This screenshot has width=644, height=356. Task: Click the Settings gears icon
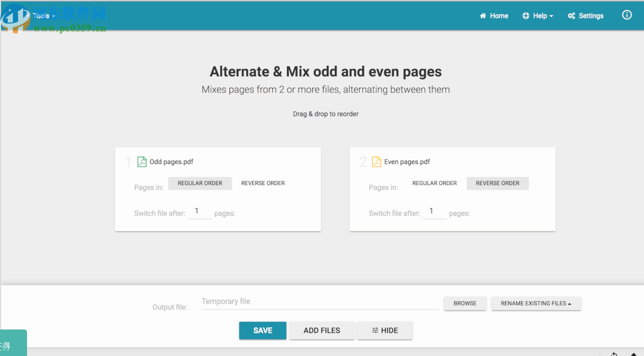[571, 16]
